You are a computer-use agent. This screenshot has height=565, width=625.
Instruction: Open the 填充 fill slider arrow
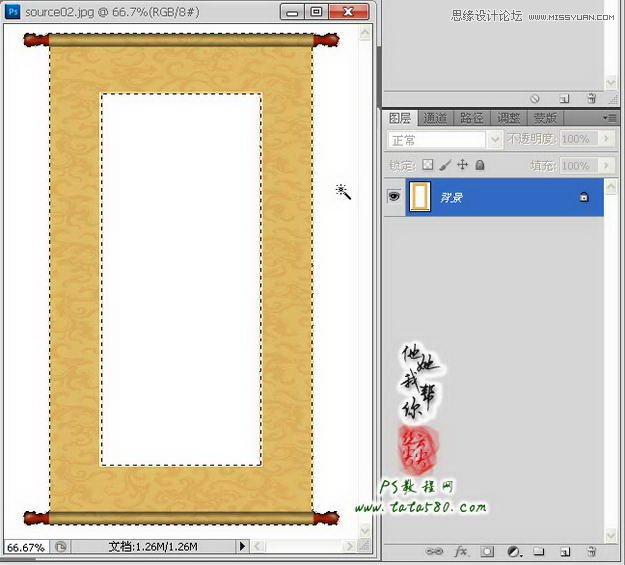(606, 165)
